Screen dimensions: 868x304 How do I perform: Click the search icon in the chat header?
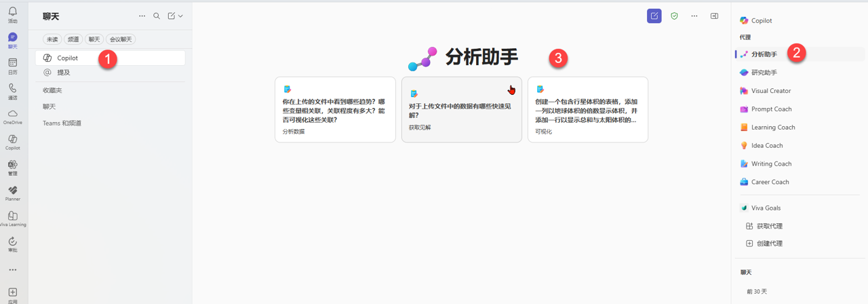(157, 16)
